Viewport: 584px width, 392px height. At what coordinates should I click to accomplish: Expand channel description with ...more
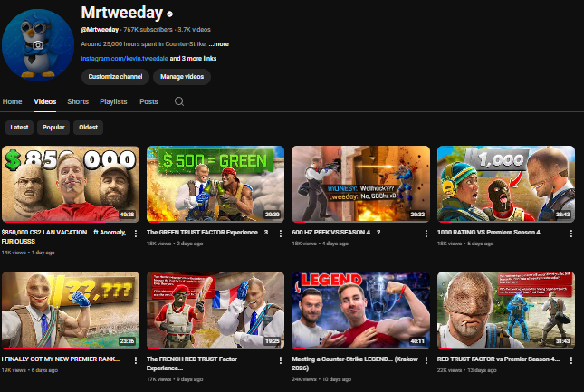(218, 44)
